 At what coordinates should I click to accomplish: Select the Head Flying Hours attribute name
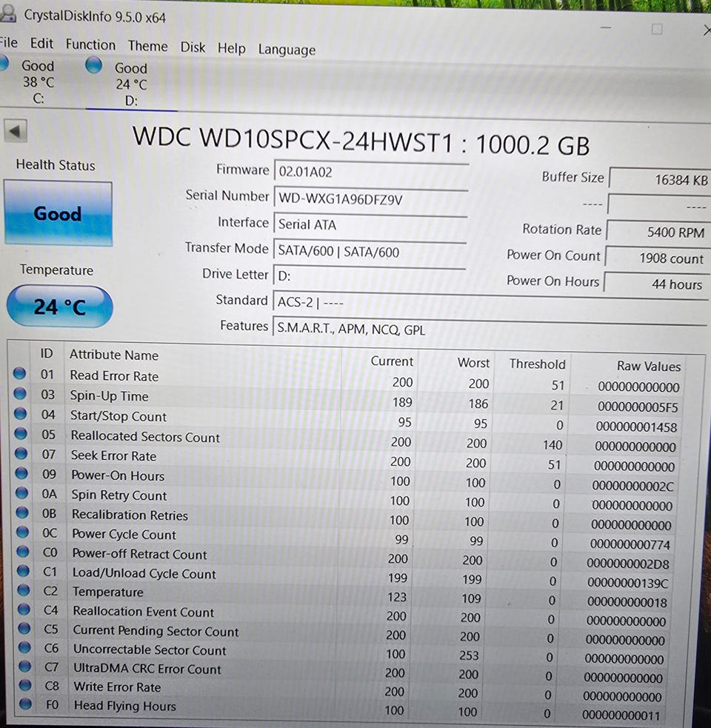(125, 706)
